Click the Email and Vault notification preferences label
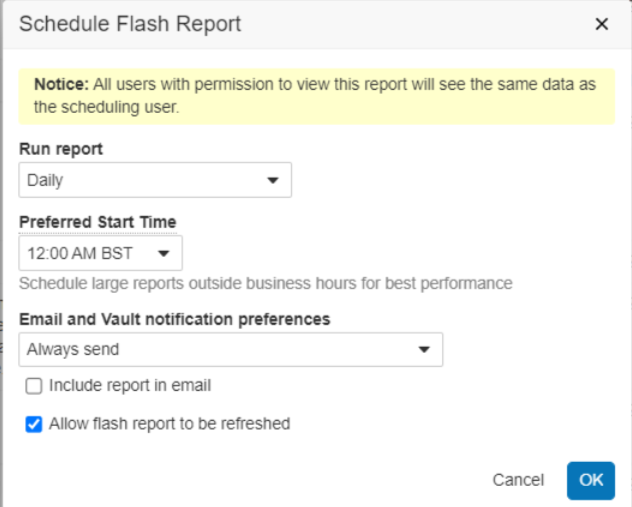 pos(175,319)
